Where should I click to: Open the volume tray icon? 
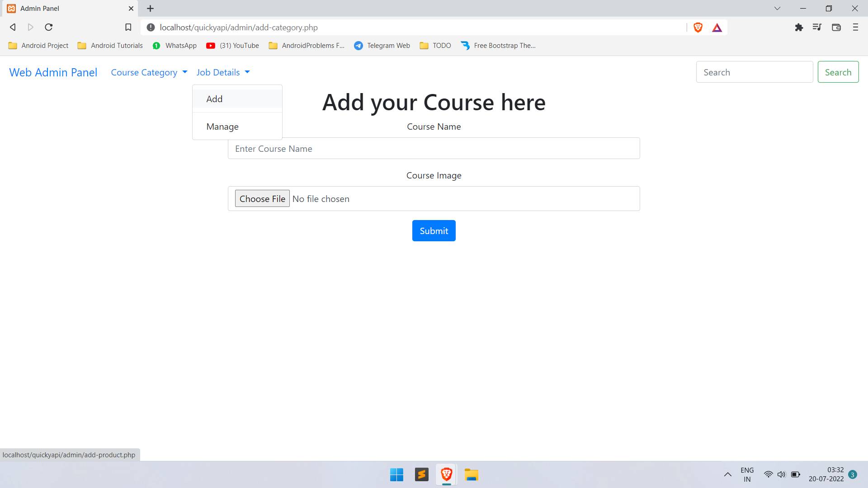[781, 474]
